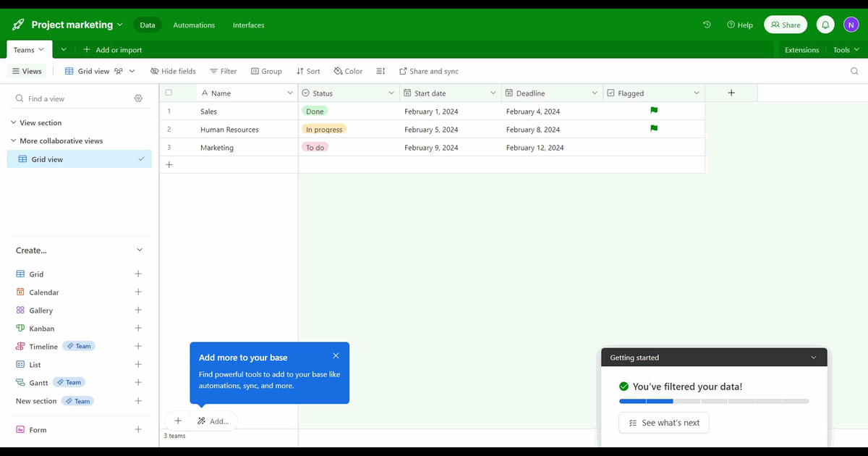Open the Name column dropdown arrow
868x456 pixels.
point(289,93)
